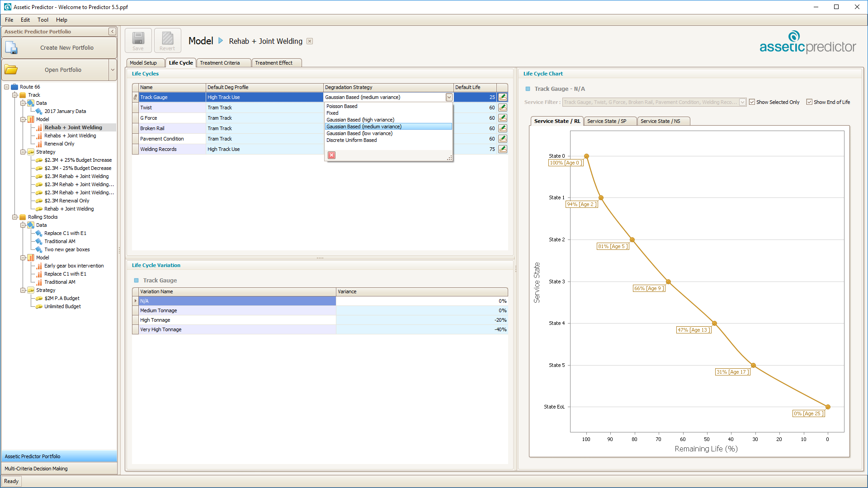Image resolution: width=868 pixels, height=488 pixels.
Task: Toggle Show Selected Only checkbox
Action: point(752,102)
